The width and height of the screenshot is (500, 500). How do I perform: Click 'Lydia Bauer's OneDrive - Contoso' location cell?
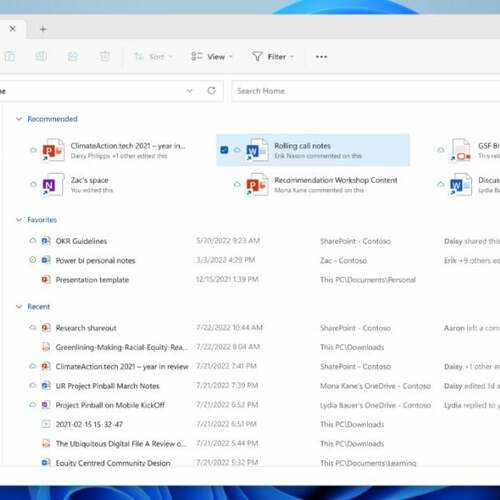point(375,405)
